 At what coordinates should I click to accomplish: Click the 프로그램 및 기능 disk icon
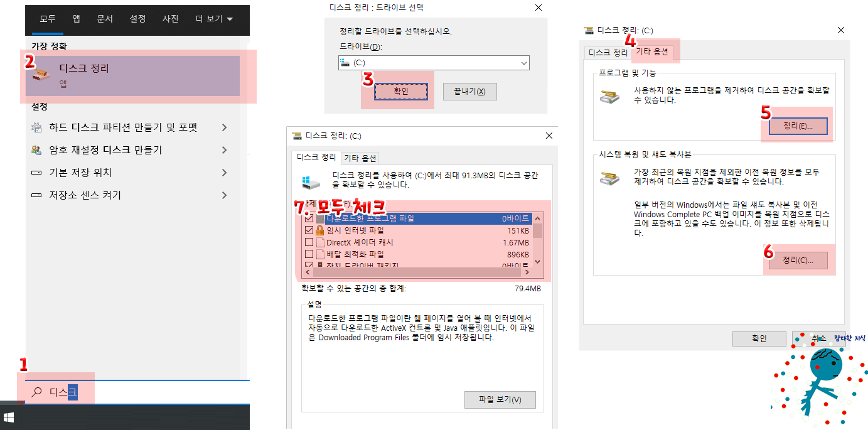click(x=609, y=96)
